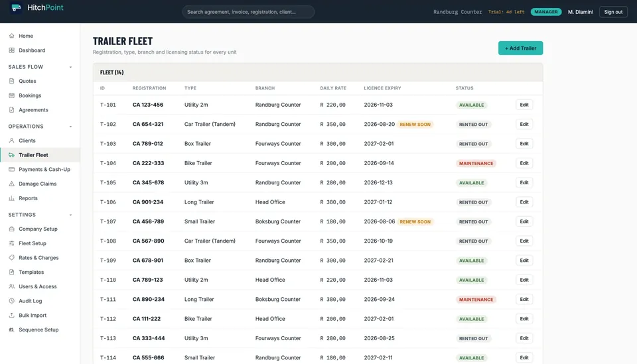Click registration CA 654-321
Image resolution: width=637 pixels, height=364 pixels.
[148, 124]
